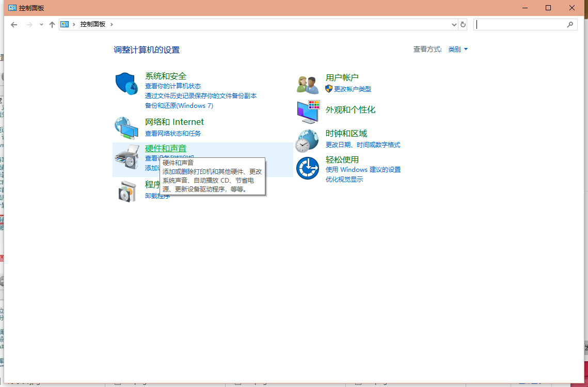
Task: Open the Network and Internet globe icon
Action: (x=126, y=128)
